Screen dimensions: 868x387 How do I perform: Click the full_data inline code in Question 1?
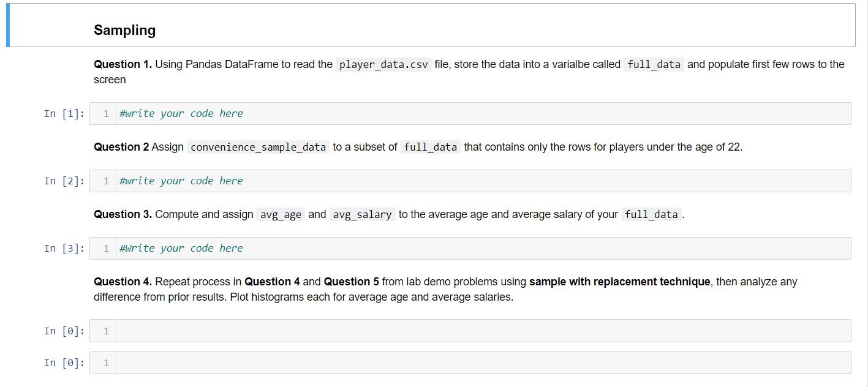coord(654,64)
